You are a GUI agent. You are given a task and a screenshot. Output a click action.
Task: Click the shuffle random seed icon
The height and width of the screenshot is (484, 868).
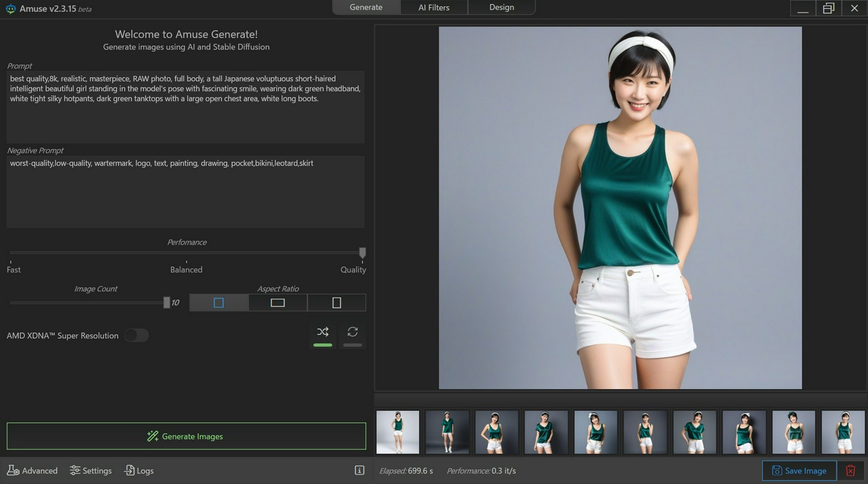(x=323, y=332)
